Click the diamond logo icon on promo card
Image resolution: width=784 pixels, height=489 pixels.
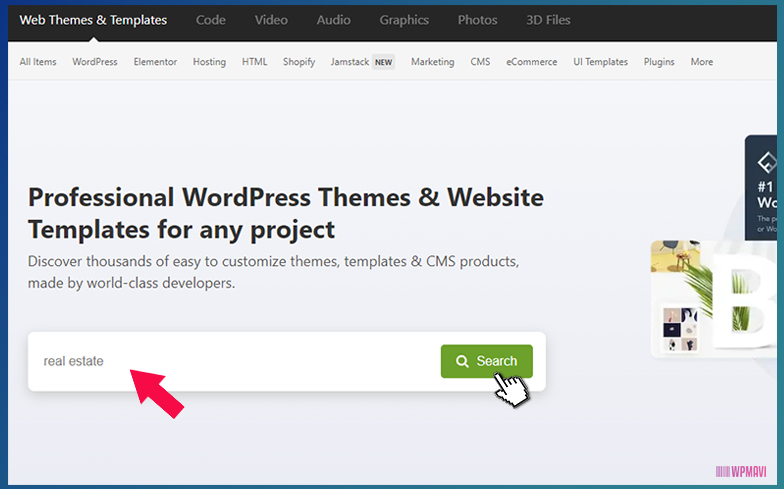[x=766, y=162]
